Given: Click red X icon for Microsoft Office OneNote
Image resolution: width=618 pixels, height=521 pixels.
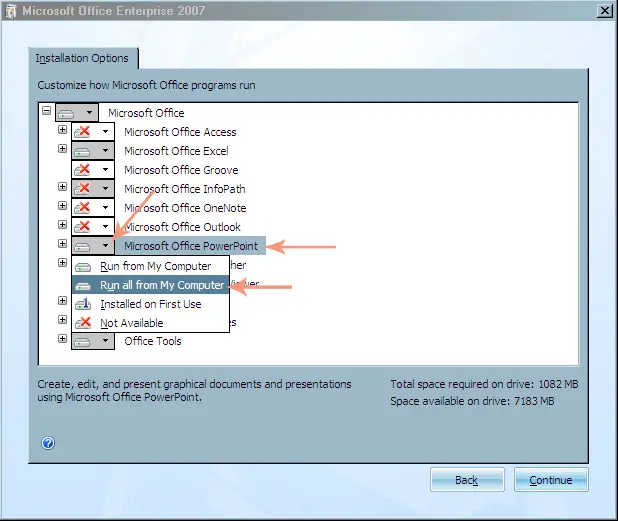Looking at the screenshot, I should [82, 207].
